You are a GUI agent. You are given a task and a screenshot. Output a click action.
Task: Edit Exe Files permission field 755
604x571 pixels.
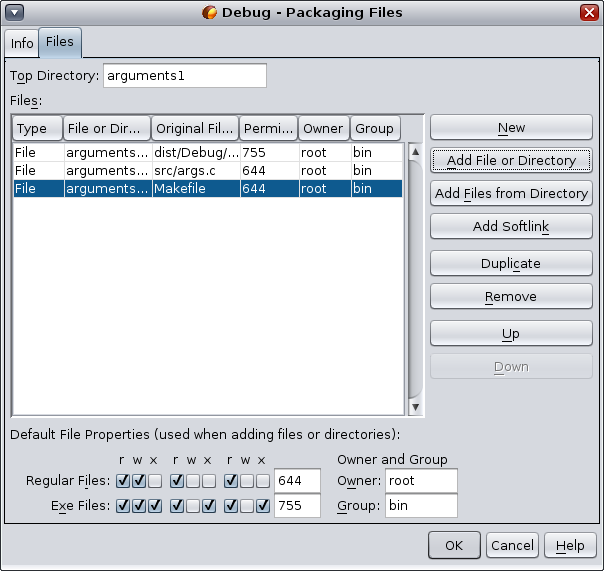[297, 506]
